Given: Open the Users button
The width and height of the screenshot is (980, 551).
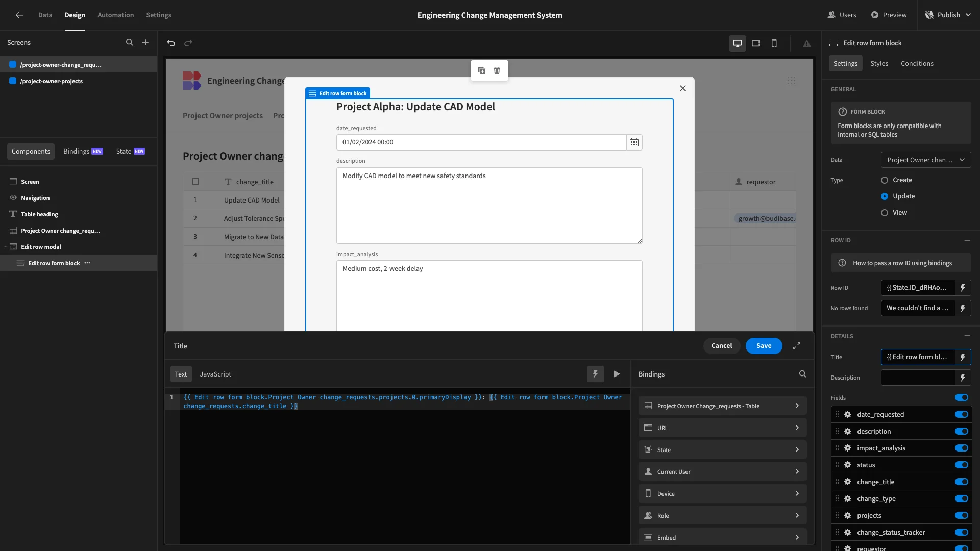Looking at the screenshot, I should pyautogui.click(x=842, y=15).
